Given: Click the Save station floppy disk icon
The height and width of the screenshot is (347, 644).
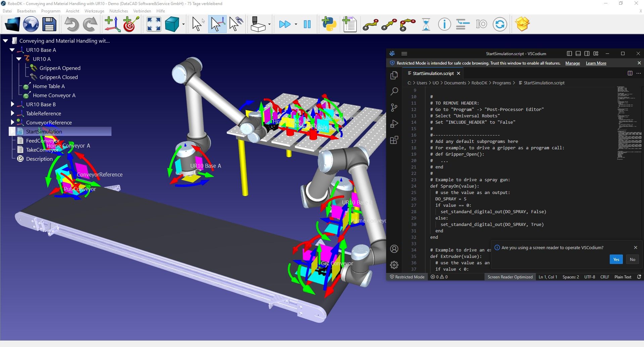Looking at the screenshot, I should [49, 25].
